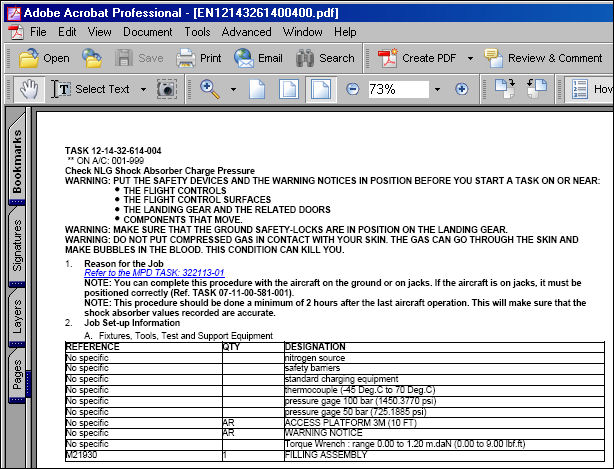Rotate the page counterclockwise

[537, 88]
